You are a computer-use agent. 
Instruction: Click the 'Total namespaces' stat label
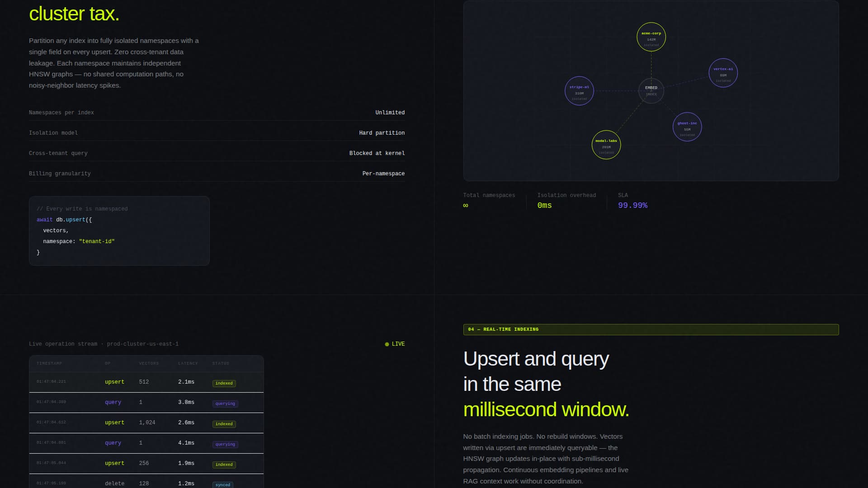[489, 195]
